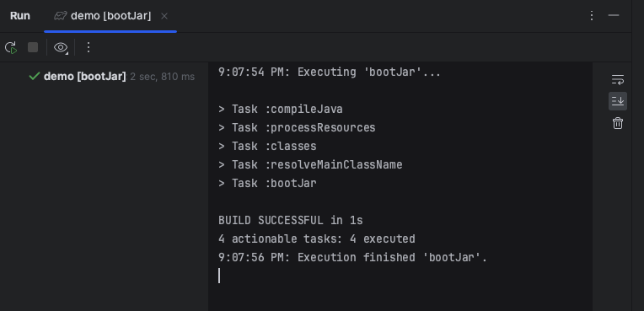Click the Task :resolveMainClassName line
The image size is (644, 311).
pos(310,164)
